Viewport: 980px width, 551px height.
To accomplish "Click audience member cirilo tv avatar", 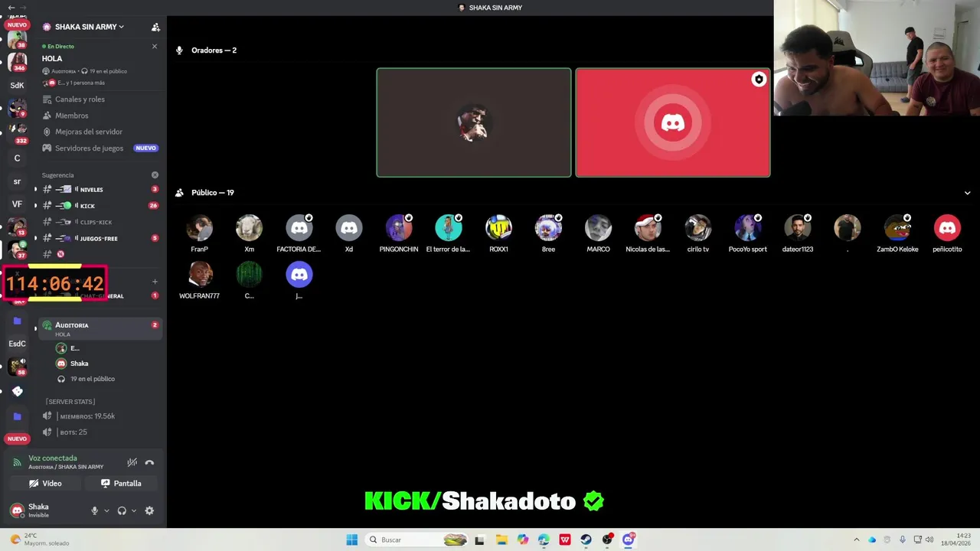I will point(697,228).
